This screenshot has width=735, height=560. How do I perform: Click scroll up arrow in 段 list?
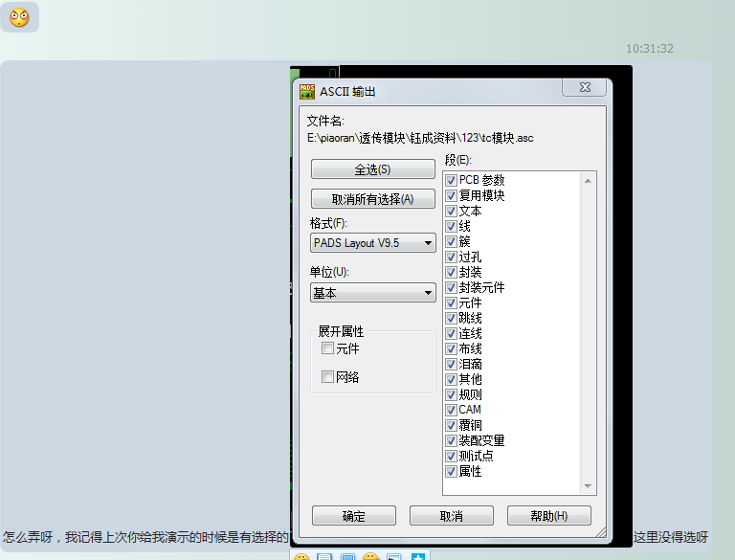click(x=588, y=181)
